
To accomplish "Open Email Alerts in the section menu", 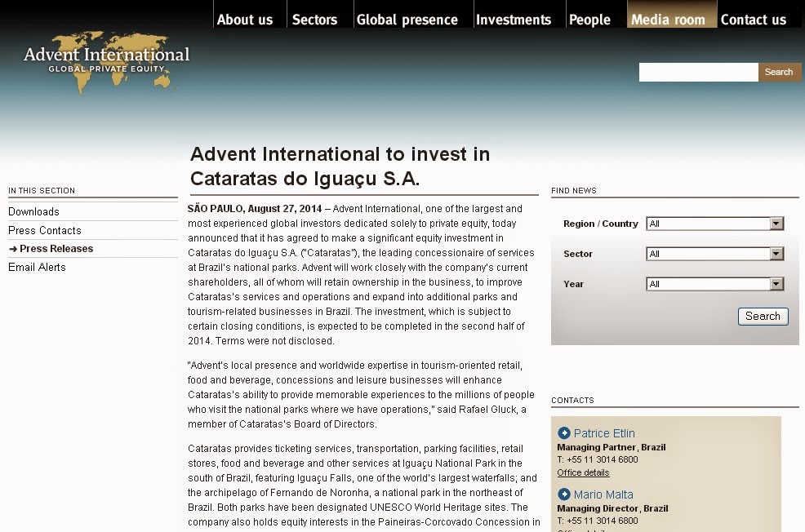I will point(37,268).
